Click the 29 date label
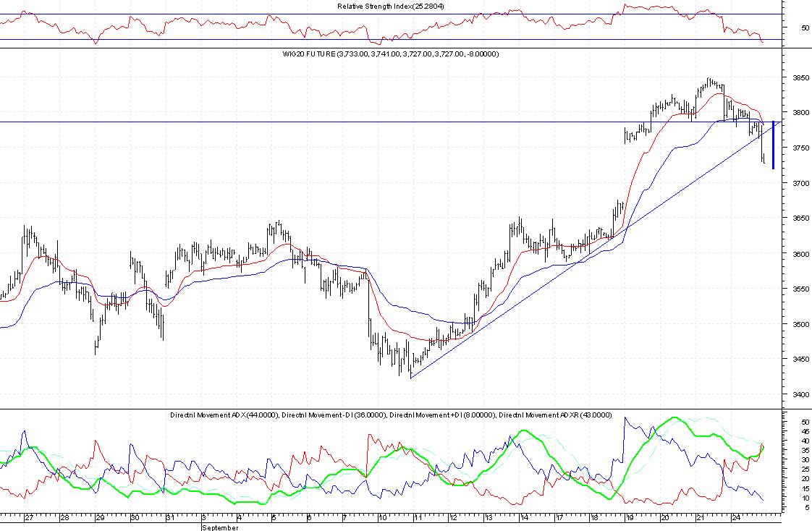Viewport: 812px width, 531px height. tap(100, 517)
